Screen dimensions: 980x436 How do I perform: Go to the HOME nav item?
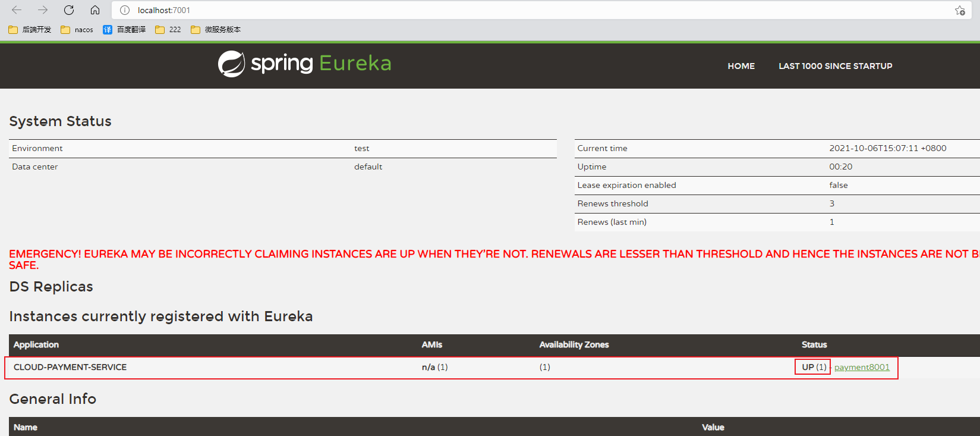point(741,66)
